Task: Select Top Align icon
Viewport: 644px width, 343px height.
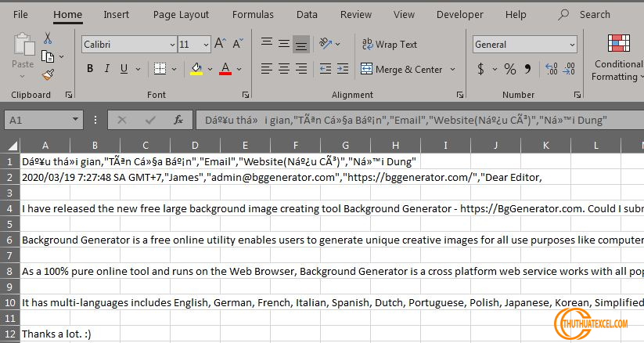Action: pos(267,44)
